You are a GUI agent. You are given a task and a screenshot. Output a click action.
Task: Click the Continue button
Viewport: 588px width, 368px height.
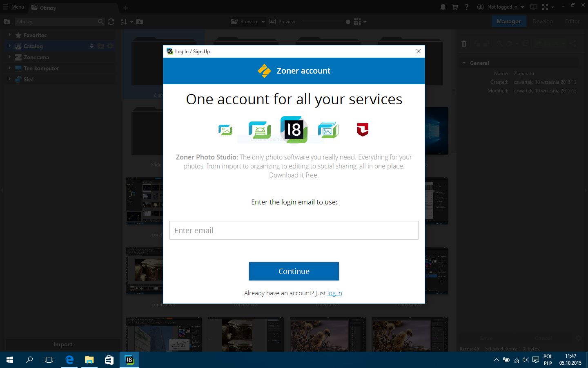[294, 271]
